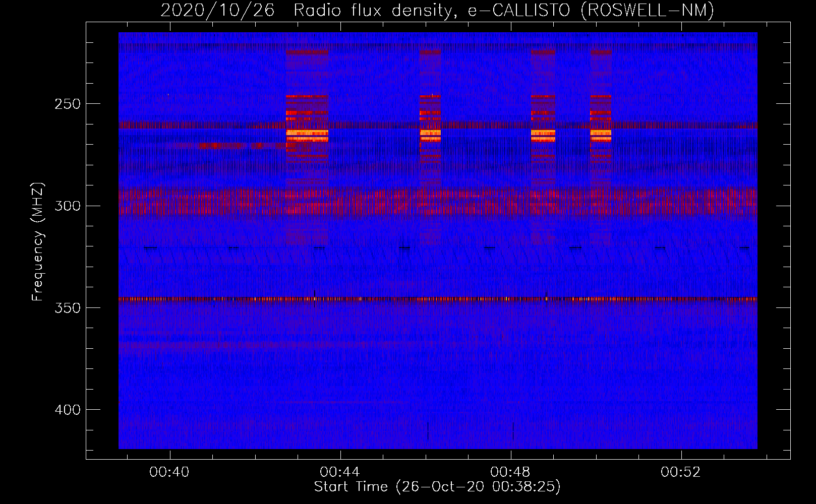Click the bright burst near 00:46
The width and height of the screenshot is (816, 504).
(x=430, y=135)
